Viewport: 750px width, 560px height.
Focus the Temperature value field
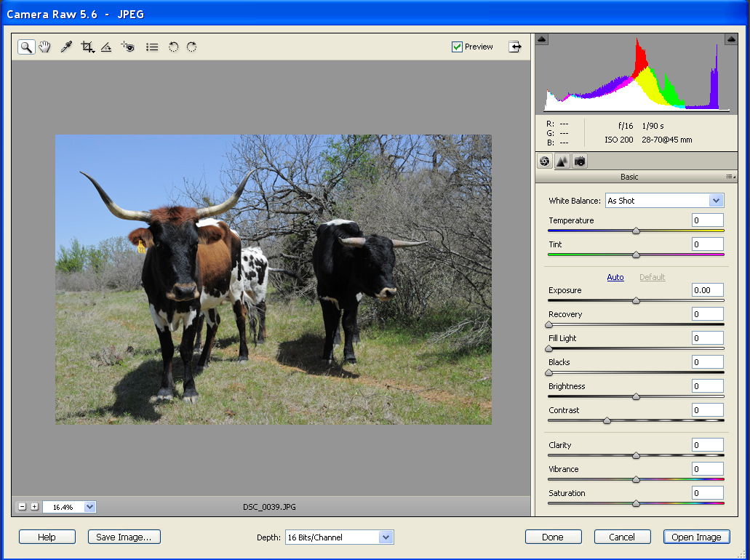click(707, 220)
